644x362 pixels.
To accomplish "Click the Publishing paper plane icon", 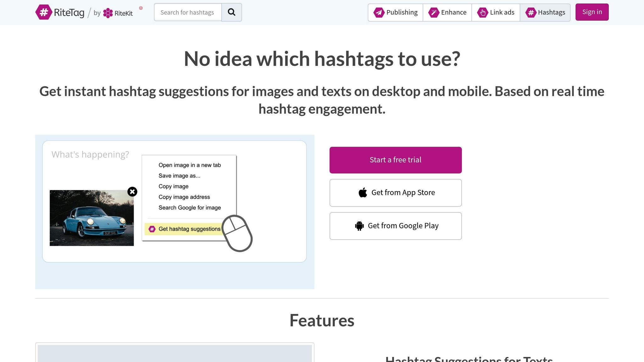I will coord(379,13).
